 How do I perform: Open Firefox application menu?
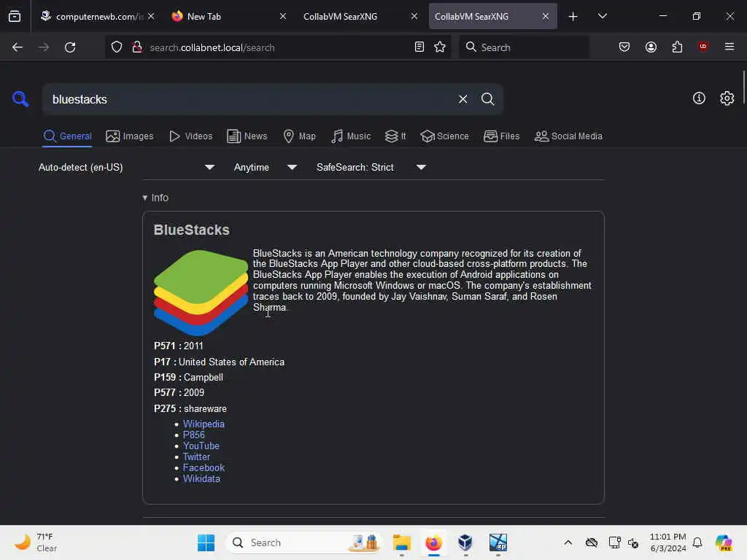(729, 47)
